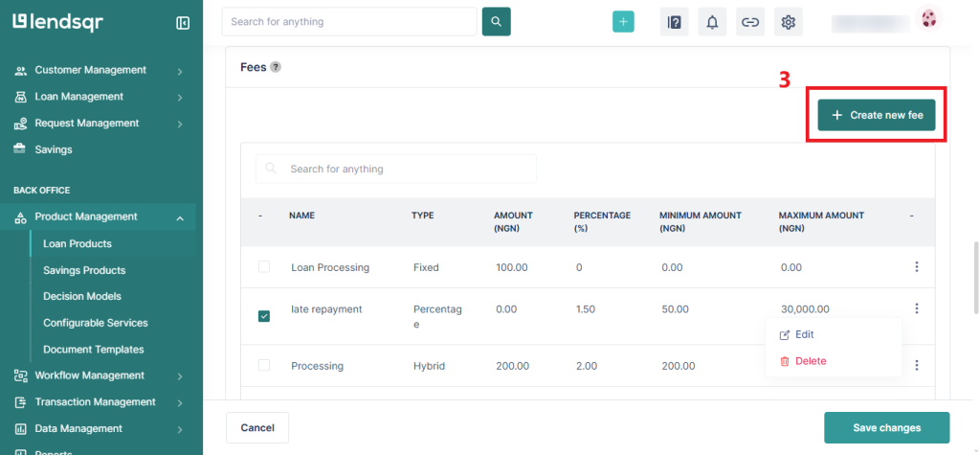Collapse the sidebar using the panel icon
The image size is (980, 455).
tap(183, 23)
